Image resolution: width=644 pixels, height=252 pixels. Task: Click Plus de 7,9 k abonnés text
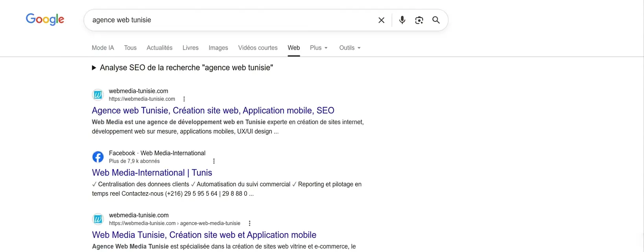[134, 161]
